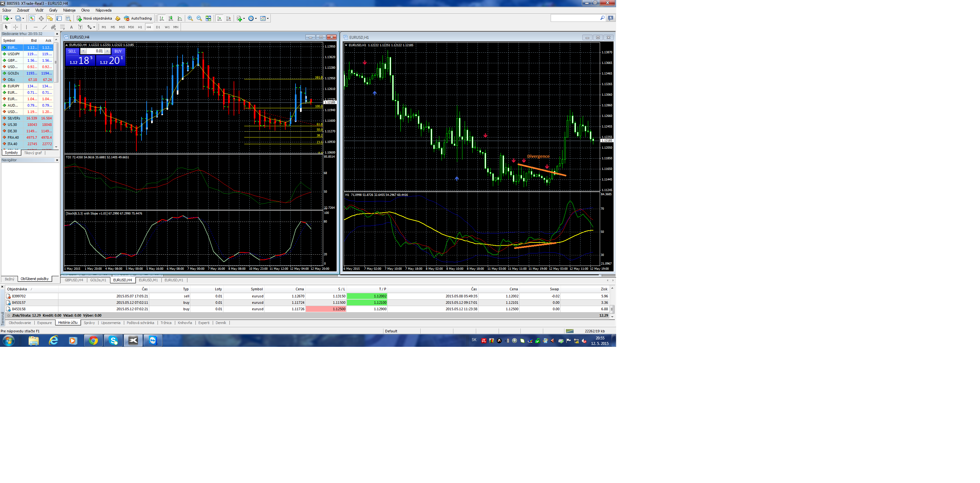
Task: Click the account history vertical scrollbar
Action: pyautogui.click(x=612, y=303)
